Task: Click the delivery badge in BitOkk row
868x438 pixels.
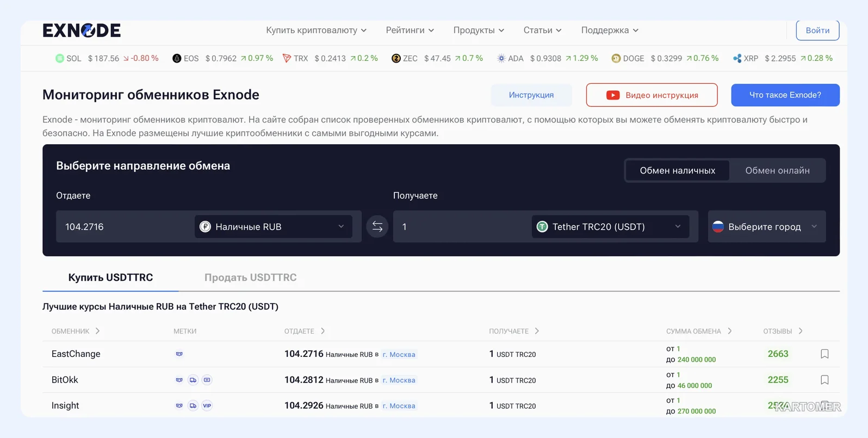Action: (193, 380)
